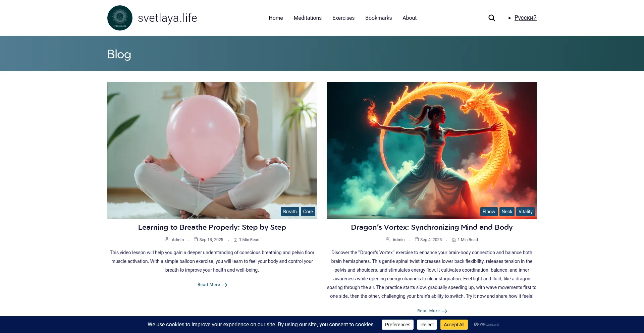Open the pink balloon post thumbnail

[x=212, y=151]
